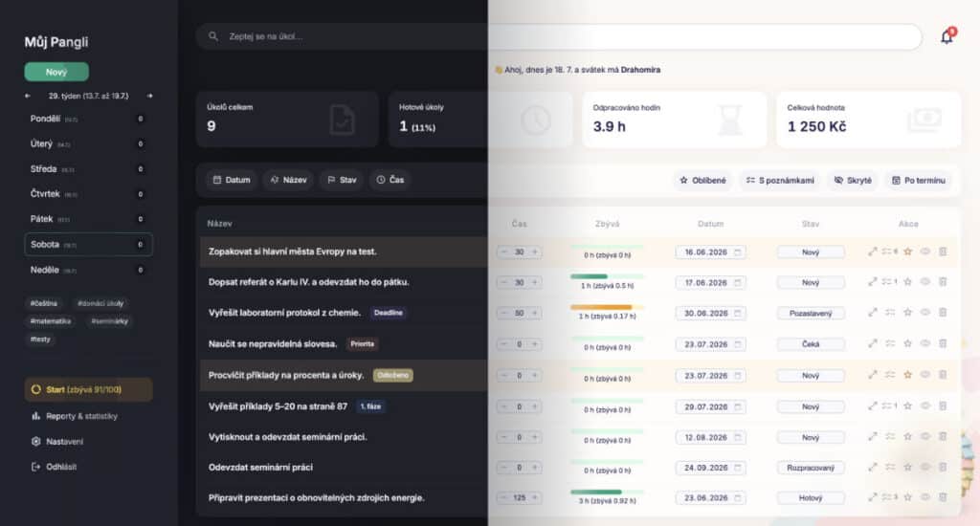
Task: Open calendar picker for date 16.06.2026
Action: tap(738, 252)
